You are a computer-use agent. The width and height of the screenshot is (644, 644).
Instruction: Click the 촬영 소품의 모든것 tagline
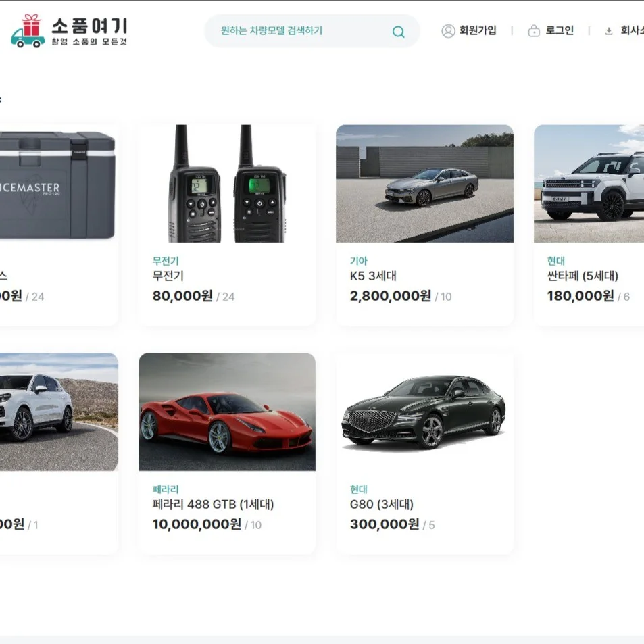pyautogui.click(x=89, y=41)
